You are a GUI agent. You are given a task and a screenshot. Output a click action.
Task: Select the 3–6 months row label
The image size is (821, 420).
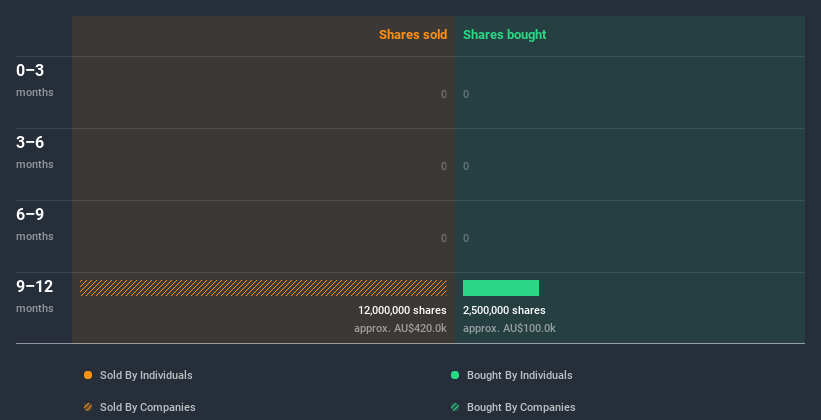tap(35, 152)
